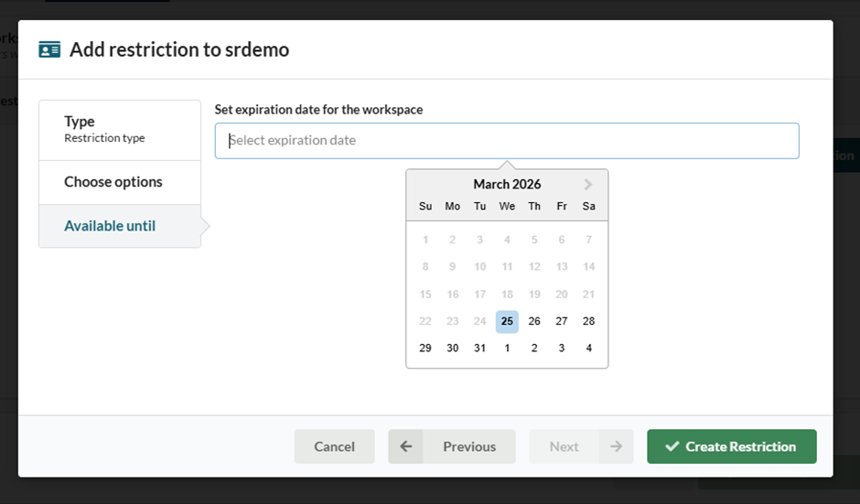The width and height of the screenshot is (860, 504).
Task: Click the checkmark icon on Create Restriction
Action: pyautogui.click(x=672, y=446)
